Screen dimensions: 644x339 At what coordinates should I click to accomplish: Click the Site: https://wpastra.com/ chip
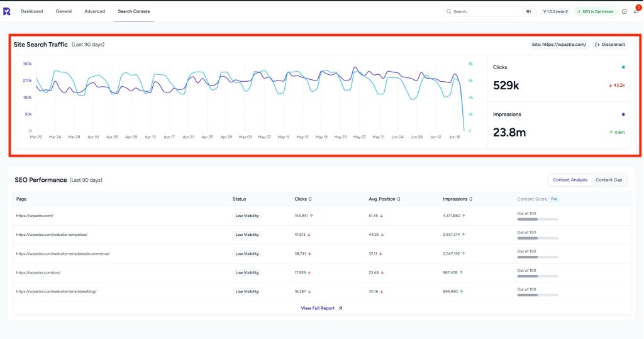(x=558, y=45)
